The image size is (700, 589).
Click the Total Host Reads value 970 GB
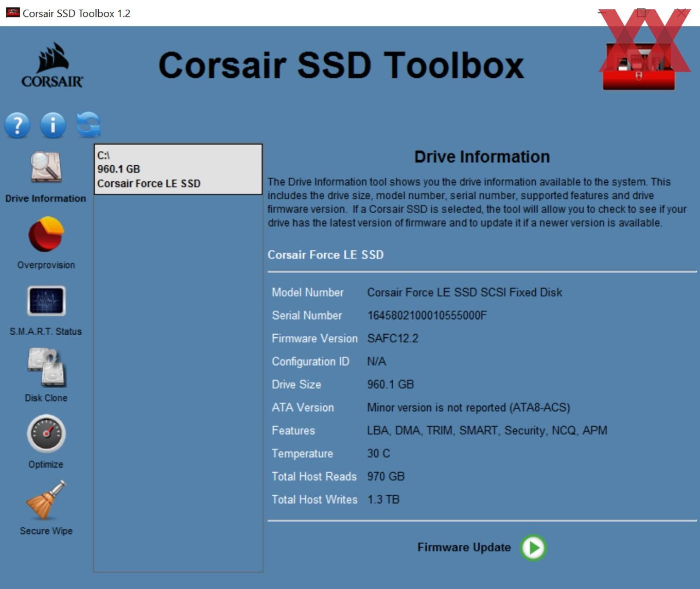[386, 477]
